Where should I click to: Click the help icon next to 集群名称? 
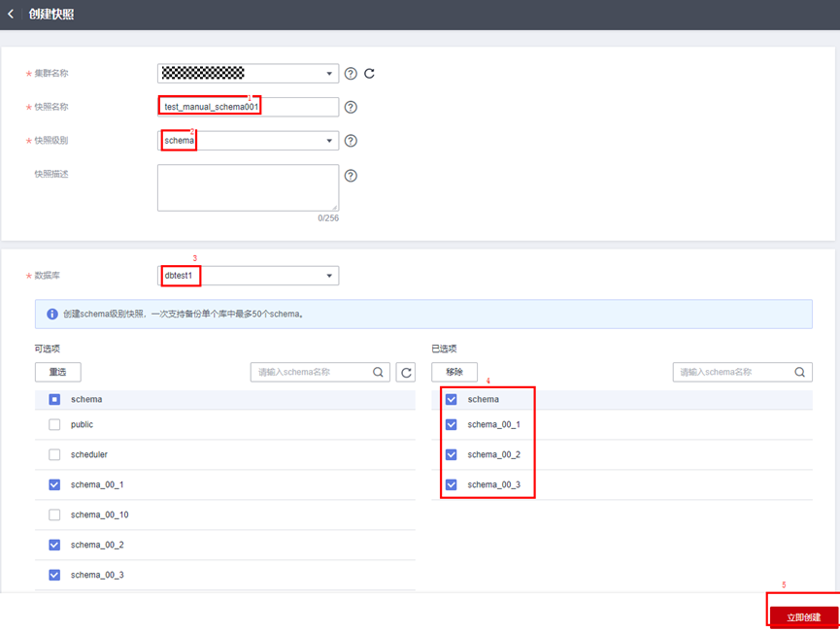click(351, 74)
